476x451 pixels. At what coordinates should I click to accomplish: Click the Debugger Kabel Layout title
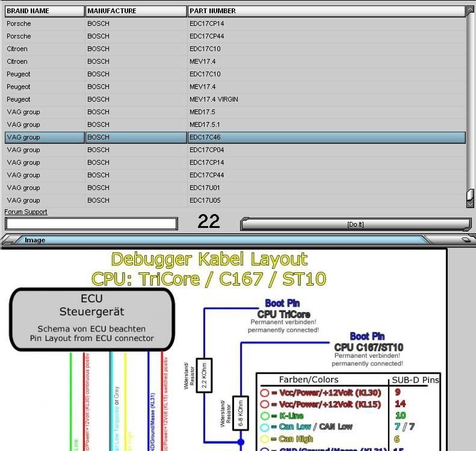coord(209,259)
